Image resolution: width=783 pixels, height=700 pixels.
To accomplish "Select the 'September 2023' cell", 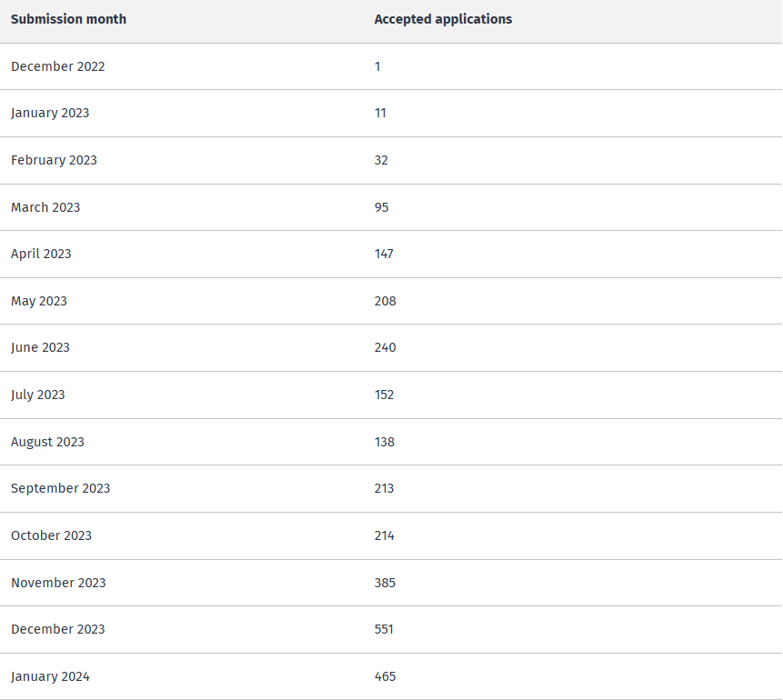I will pyautogui.click(x=60, y=488).
